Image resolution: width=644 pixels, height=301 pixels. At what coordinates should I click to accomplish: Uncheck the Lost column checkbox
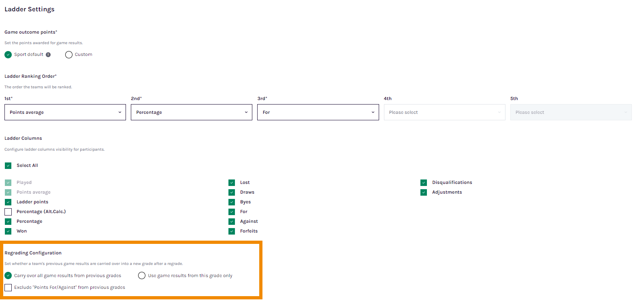pyautogui.click(x=232, y=183)
